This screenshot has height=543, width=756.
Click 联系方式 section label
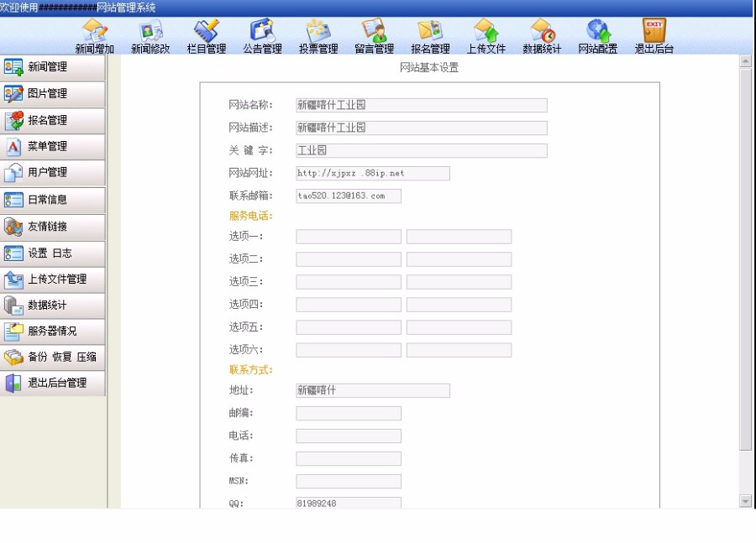click(x=250, y=370)
